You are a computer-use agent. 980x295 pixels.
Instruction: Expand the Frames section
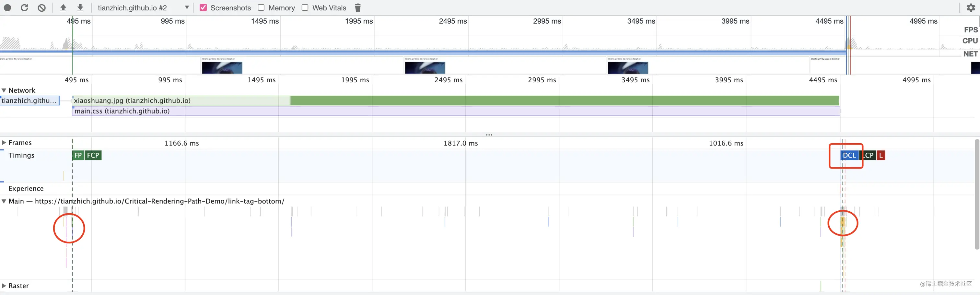pyautogui.click(x=4, y=143)
